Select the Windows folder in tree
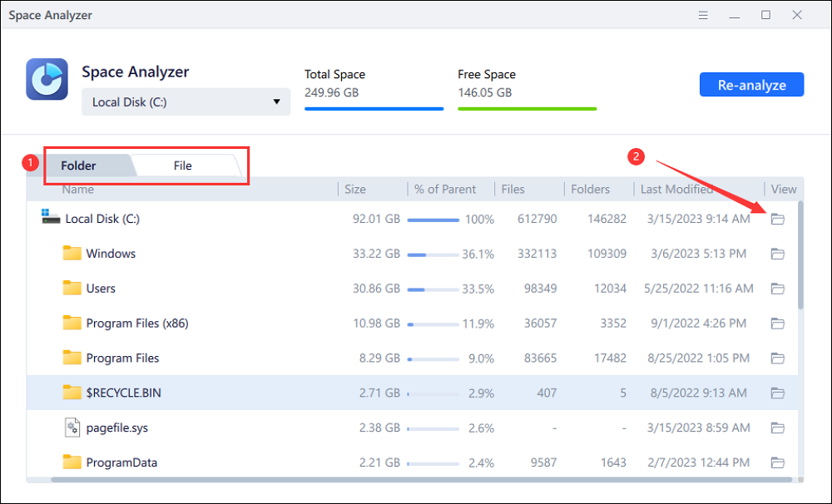The width and height of the screenshot is (832, 504). tap(110, 254)
